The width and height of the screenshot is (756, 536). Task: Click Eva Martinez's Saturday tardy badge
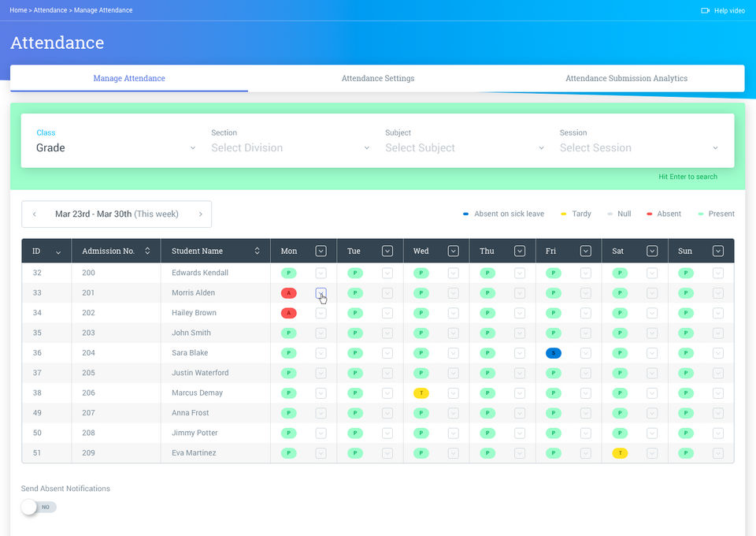(x=620, y=453)
